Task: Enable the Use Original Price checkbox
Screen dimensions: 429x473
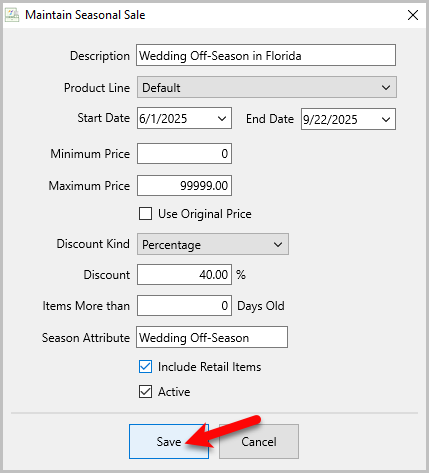Action: 145,214
